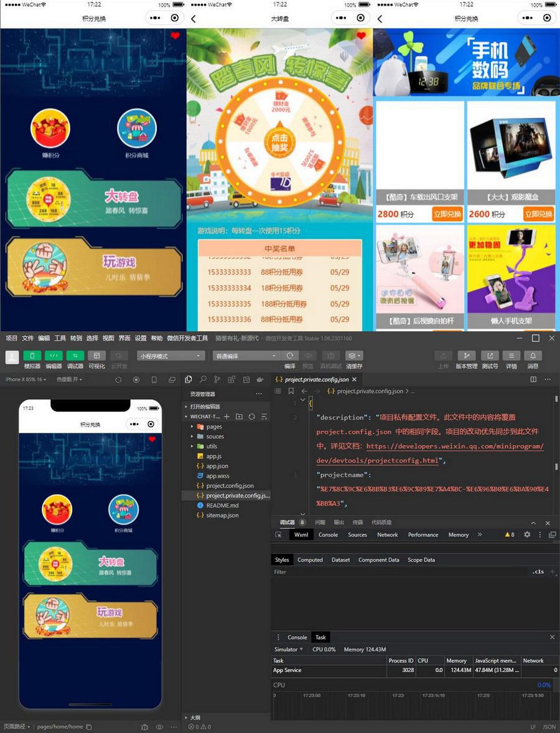The height and width of the screenshot is (733, 560).
Task: Tap the 立即兑换 button for the 2800 积分 item
Action: [x=446, y=214]
